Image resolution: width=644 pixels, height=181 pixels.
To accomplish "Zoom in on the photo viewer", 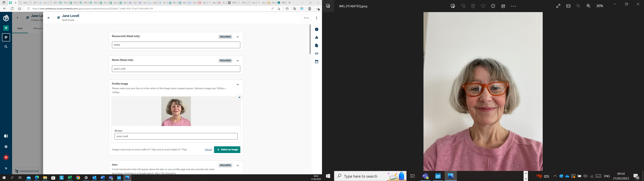I will pyautogui.click(x=588, y=6).
